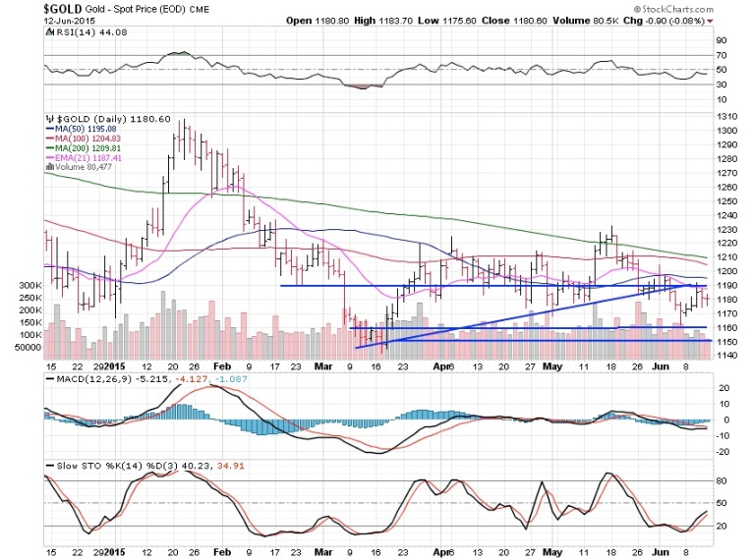Click the StockCharts.com copyright label
752x560 pixels.
tap(673, 9)
